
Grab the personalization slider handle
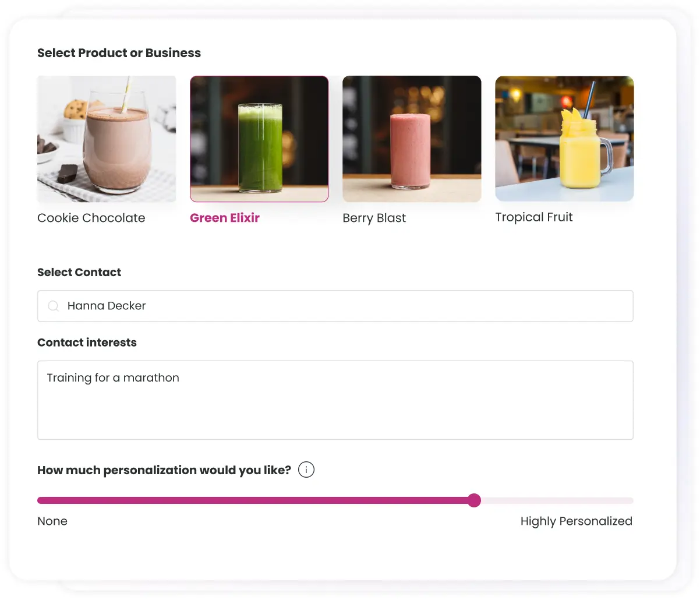click(x=475, y=500)
